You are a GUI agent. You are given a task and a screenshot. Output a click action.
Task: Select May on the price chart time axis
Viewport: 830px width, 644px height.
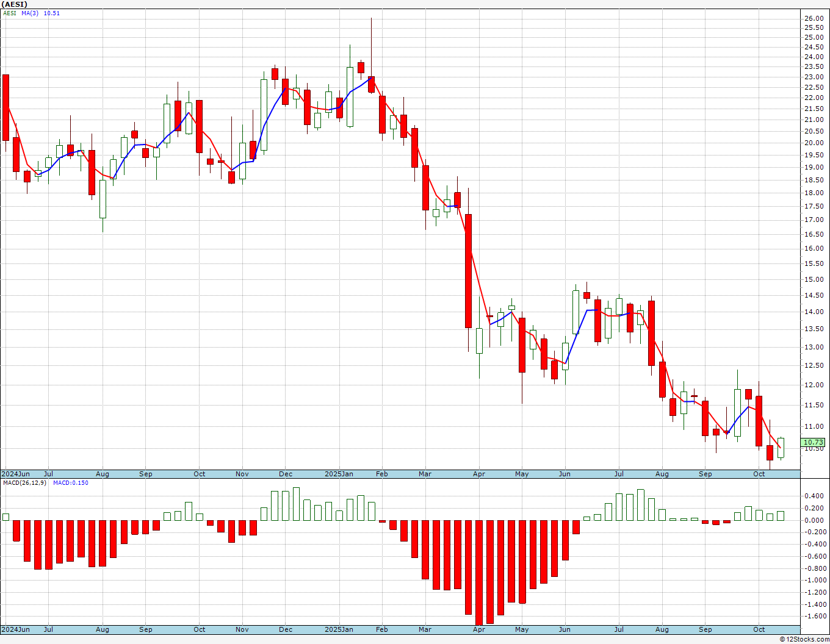point(522,474)
